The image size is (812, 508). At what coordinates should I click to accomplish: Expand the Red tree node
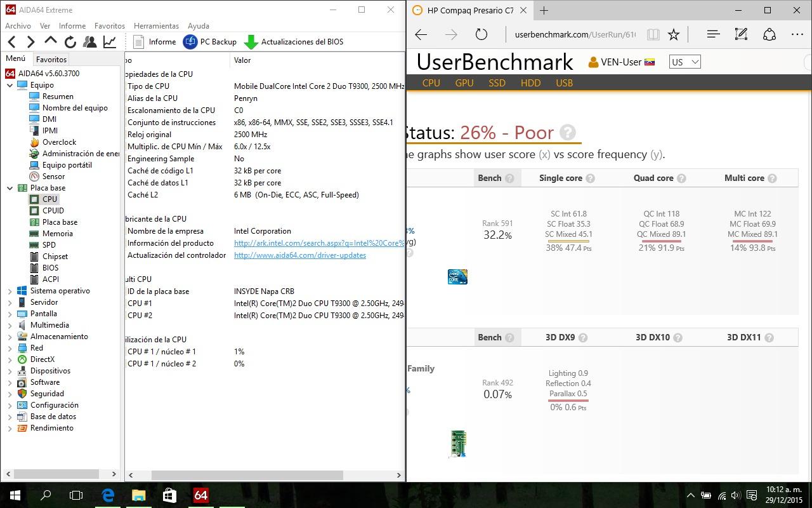click(10, 348)
